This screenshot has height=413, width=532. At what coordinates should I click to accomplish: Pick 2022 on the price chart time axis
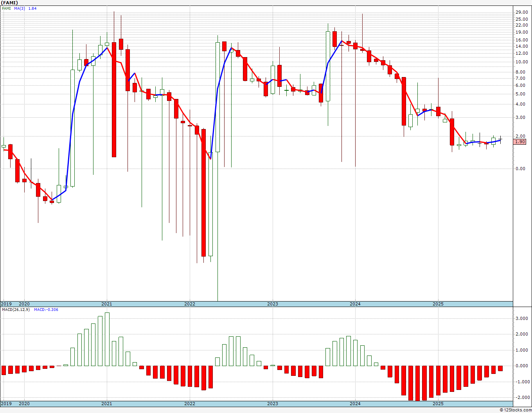[190, 304]
